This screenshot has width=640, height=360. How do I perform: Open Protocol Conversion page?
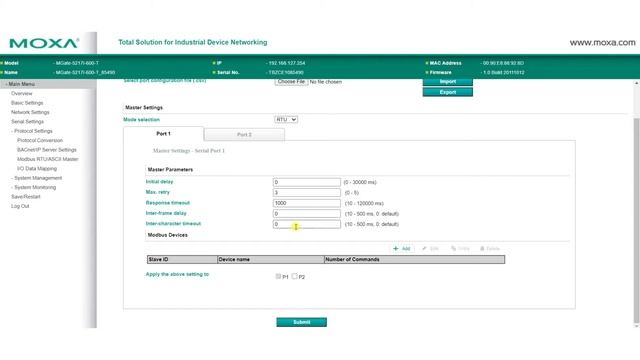(x=40, y=140)
